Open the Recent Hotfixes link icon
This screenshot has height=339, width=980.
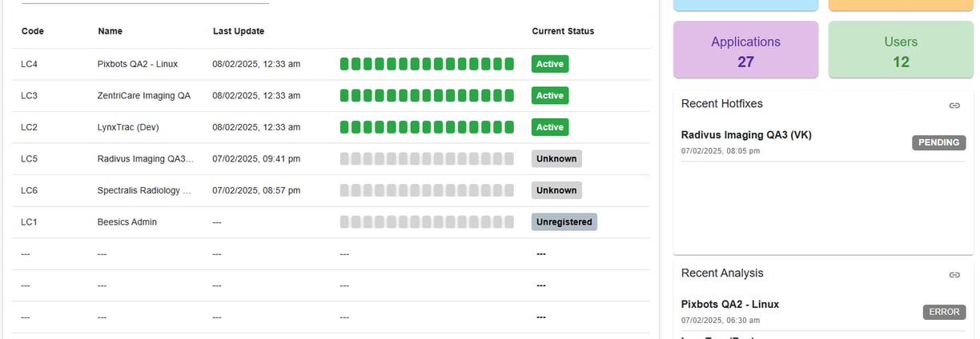954,105
